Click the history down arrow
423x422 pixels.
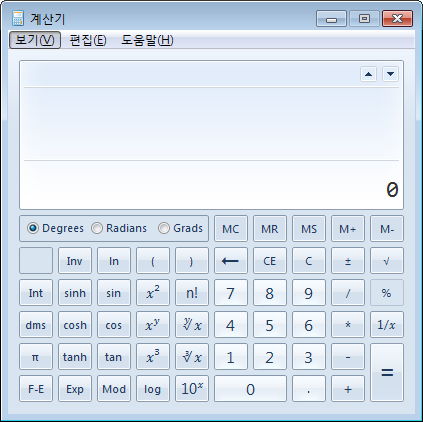(x=390, y=74)
